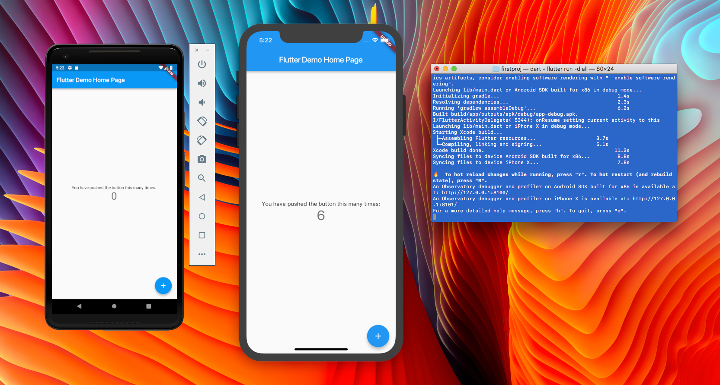The width and height of the screenshot is (720, 385).
Task: Click the green zoom button on terminal window
Action: 454,68
